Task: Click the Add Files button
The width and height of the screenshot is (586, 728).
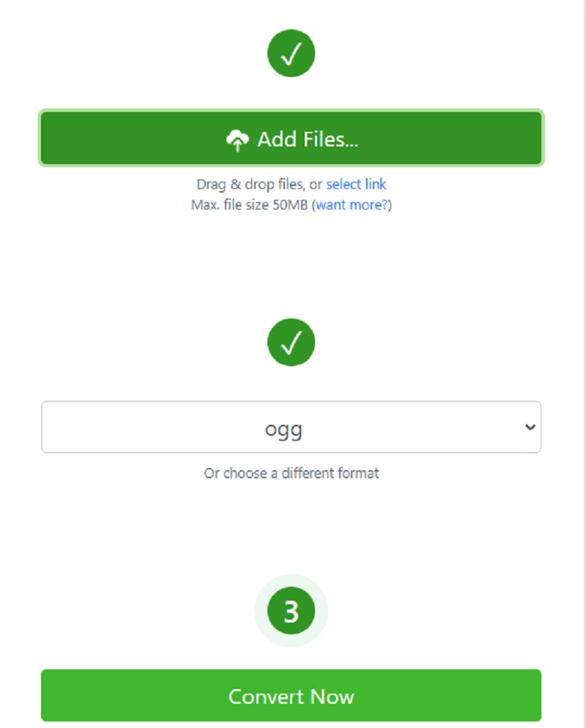Action: point(291,138)
